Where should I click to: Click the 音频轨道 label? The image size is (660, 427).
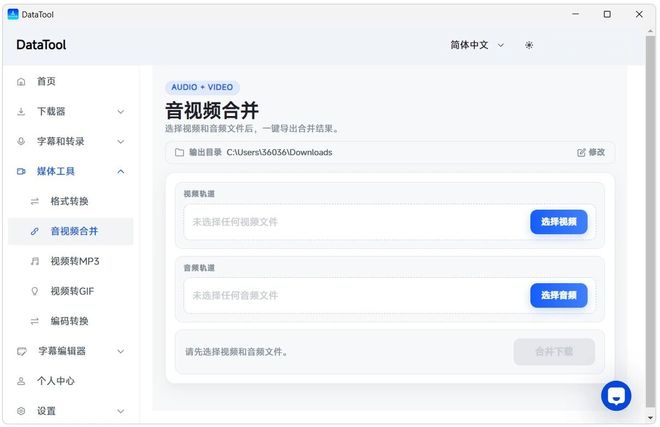[x=199, y=268]
